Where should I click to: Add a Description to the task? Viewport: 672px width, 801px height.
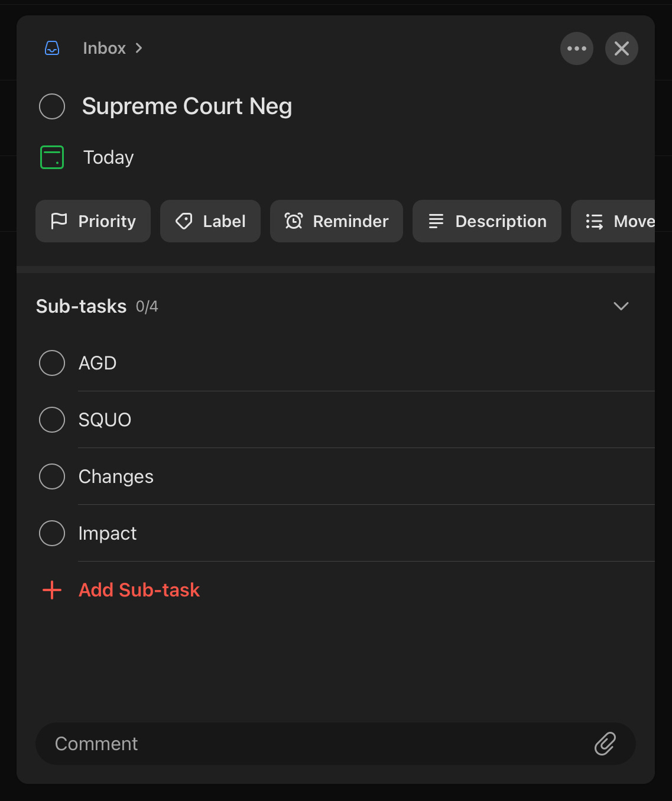(x=486, y=221)
